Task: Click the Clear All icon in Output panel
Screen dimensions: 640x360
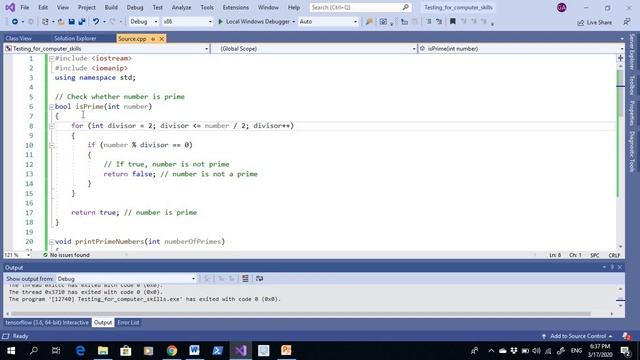Action: (245, 278)
